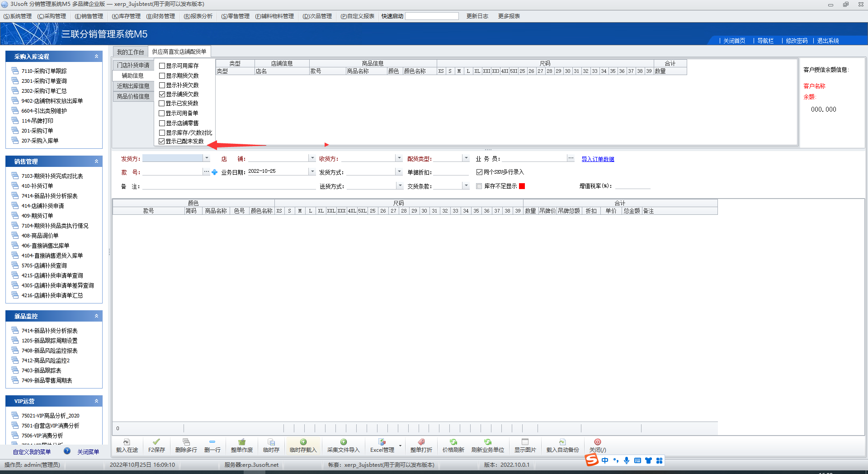Toggle 显示期货欠数 checkbox

click(162, 76)
